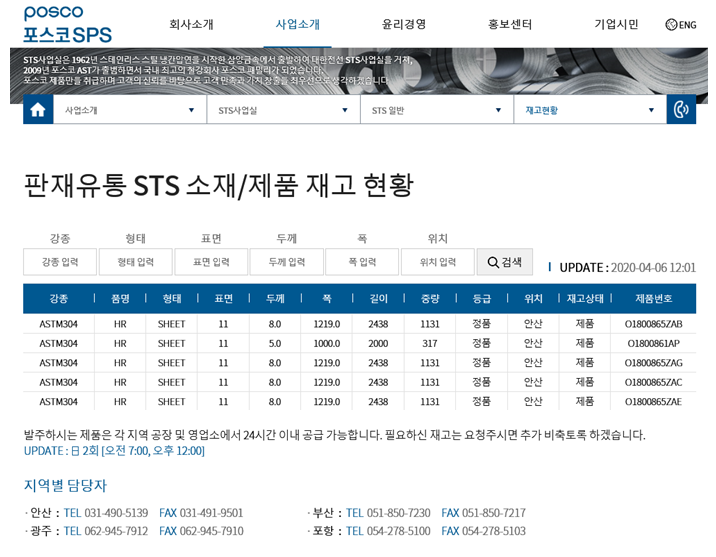
Task: Focus the 두께 입력 field
Action: (x=287, y=262)
